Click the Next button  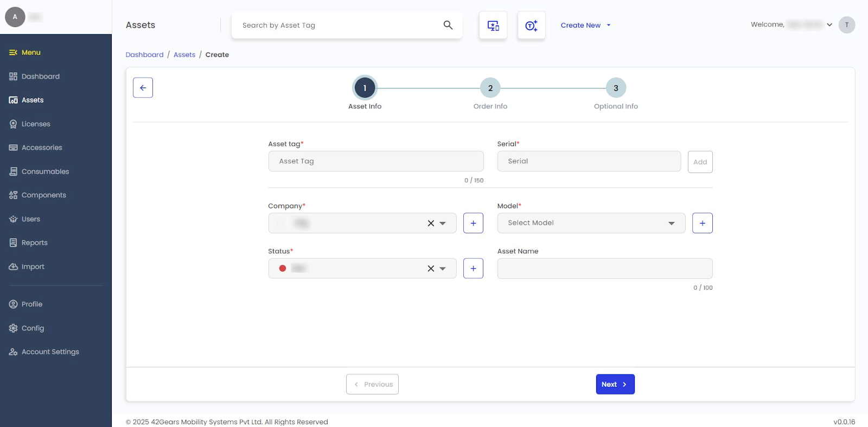(615, 384)
